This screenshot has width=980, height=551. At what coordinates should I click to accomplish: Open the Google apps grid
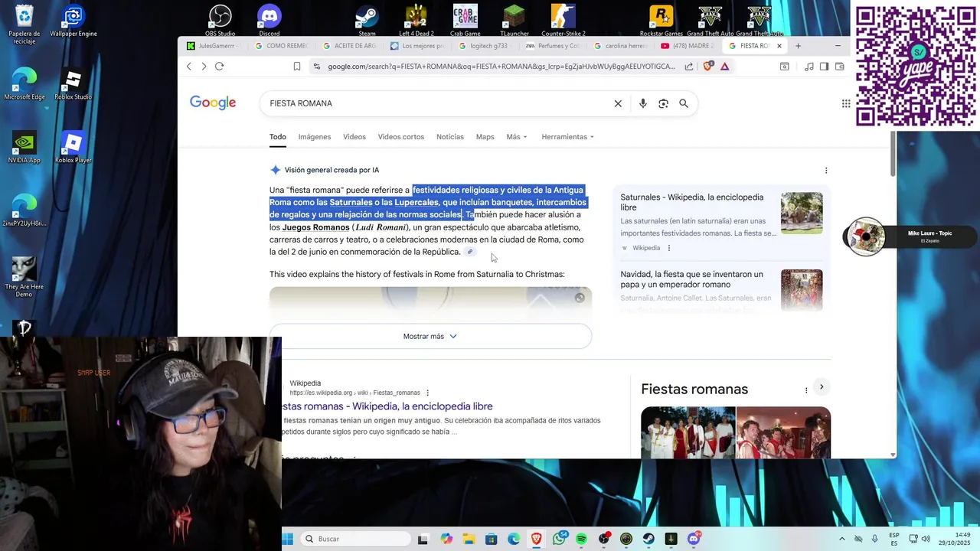pyautogui.click(x=846, y=103)
